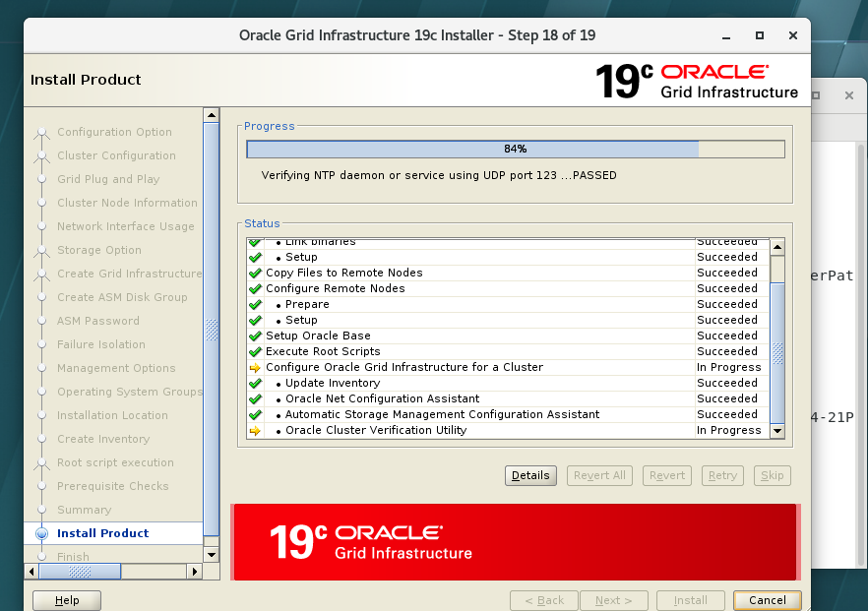Click green checkmark beside the Prepare row
Image resolution: width=868 pixels, height=611 pixels.
[255, 304]
